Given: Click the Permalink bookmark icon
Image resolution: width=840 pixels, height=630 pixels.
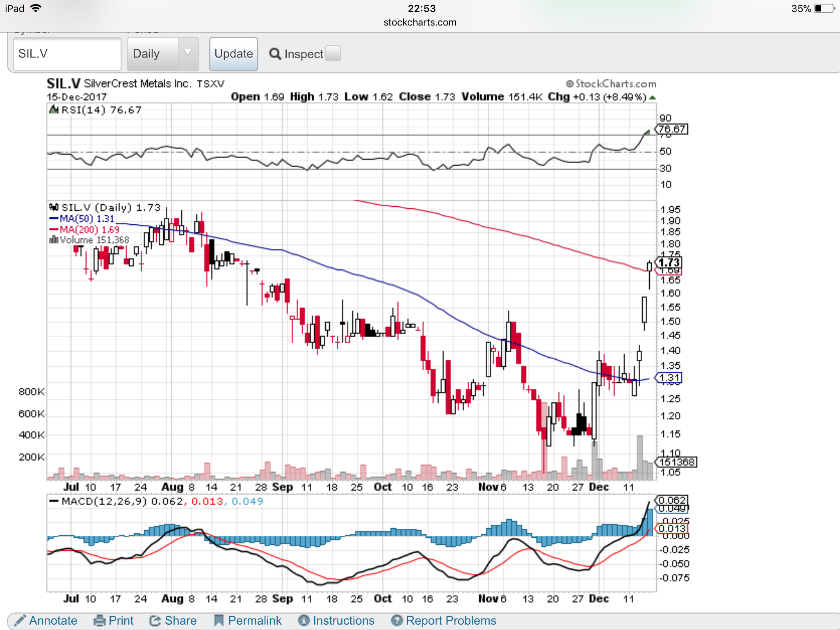Looking at the screenshot, I should [219, 621].
